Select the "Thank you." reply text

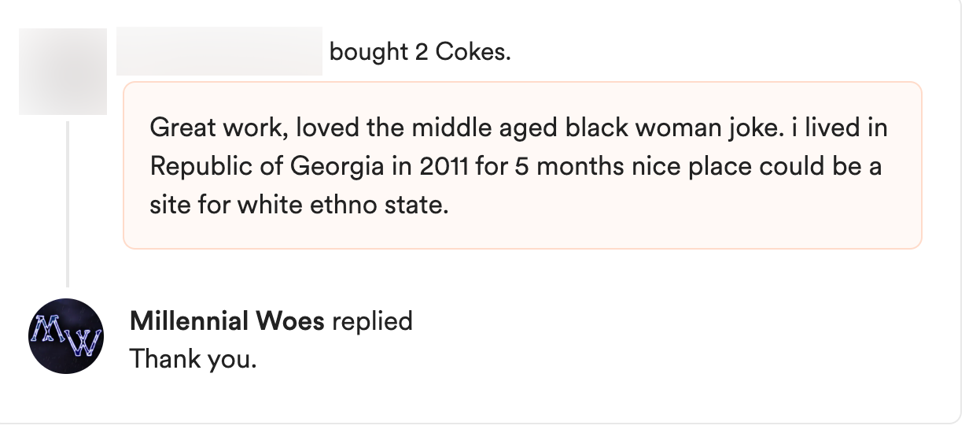pyautogui.click(x=193, y=358)
